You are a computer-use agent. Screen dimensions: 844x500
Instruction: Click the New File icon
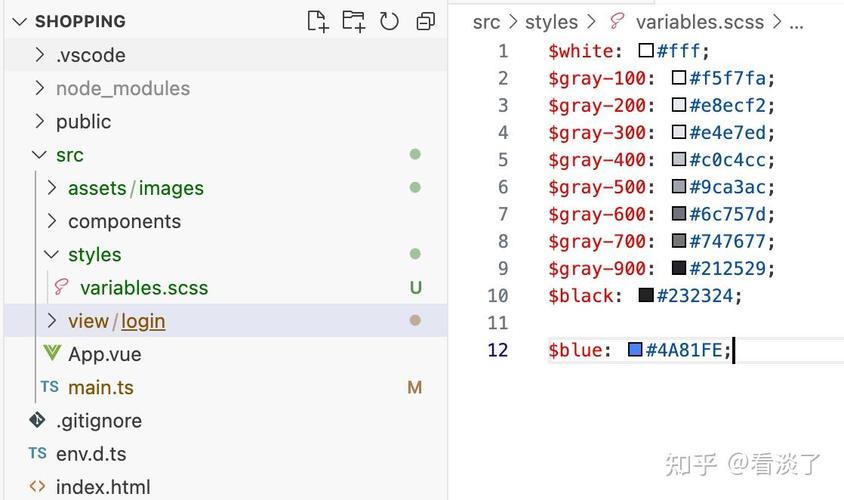click(317, 21)
